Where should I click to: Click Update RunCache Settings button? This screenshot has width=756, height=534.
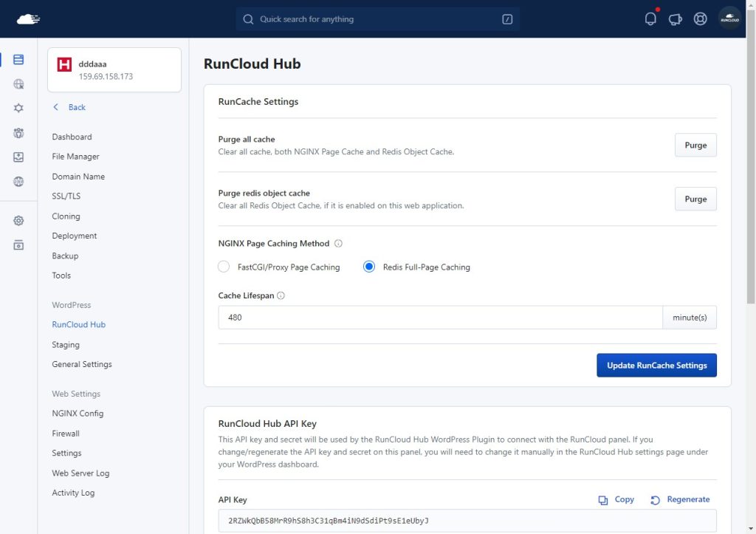pyautogui.click(x=656, y=365)
